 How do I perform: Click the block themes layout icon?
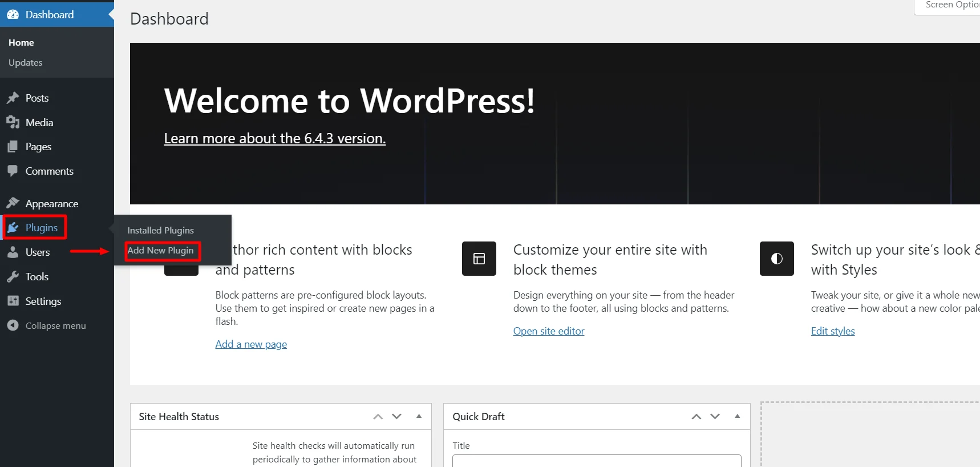click(x=479, y=259)
